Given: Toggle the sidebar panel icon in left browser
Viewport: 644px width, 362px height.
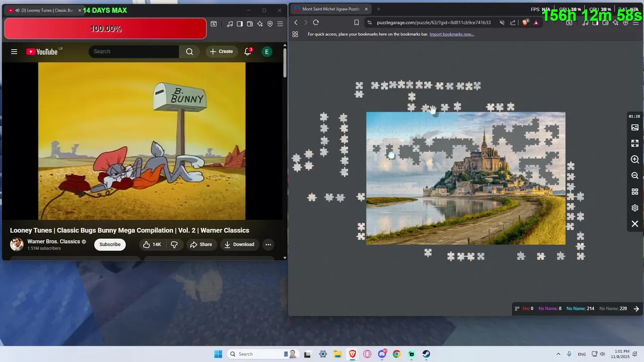Looking at the screenshot, I should pos(240,24).
